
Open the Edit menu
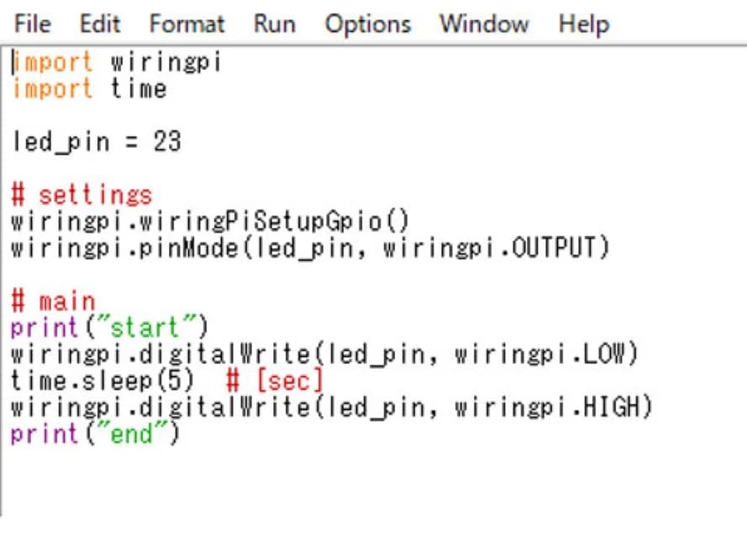[99, 24]
